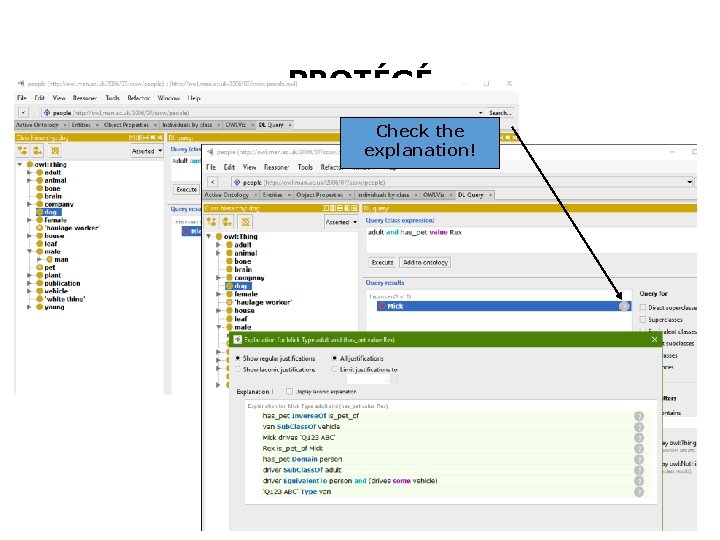Click dog class icon in front tree
The width and height of the screenshot is (720, 540).
pyautogui.click(x=229, y=286)
